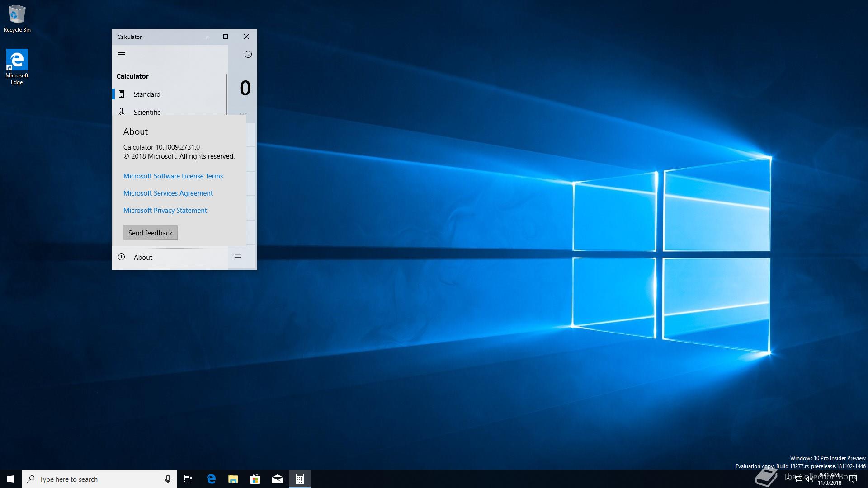Maximize the Calculator window
The height and width of the screenshot is (488, 868).
pyautogui.click(x=226, y=37)
